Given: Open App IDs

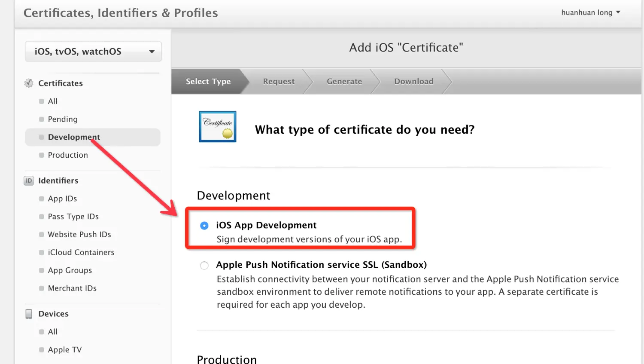Looking at the screenshot, I should [x=62, y=199].
